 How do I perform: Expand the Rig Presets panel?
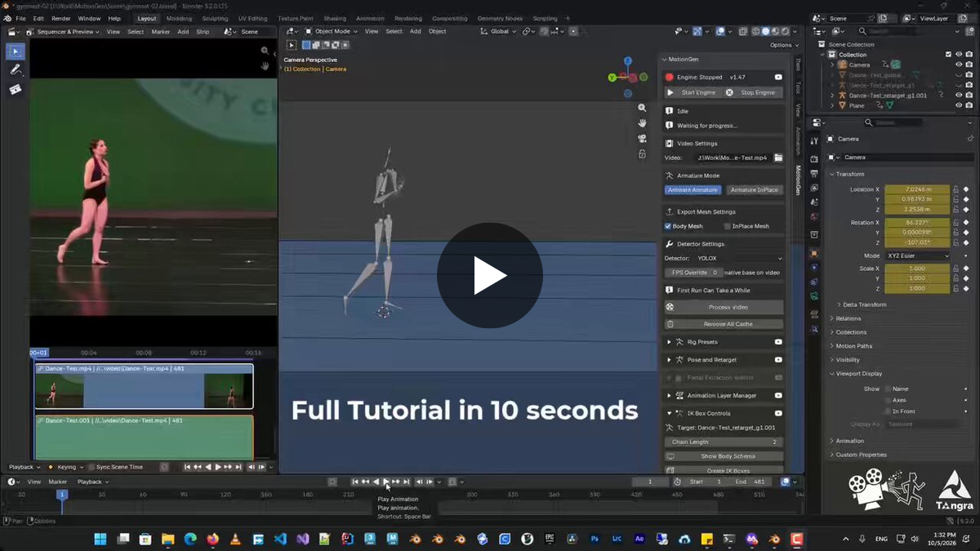coord(670,342)
